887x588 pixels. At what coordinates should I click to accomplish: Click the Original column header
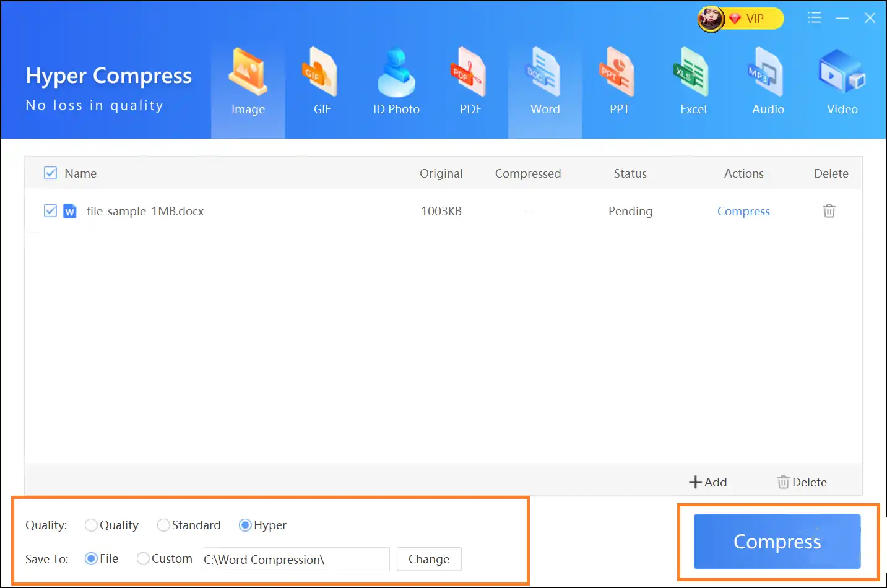pyautogui.click(x=441, y=173)
